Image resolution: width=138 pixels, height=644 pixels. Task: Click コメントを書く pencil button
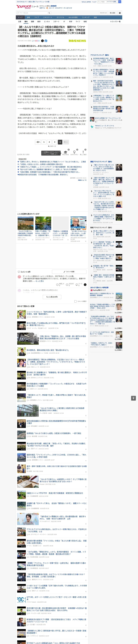click(69, 272)
